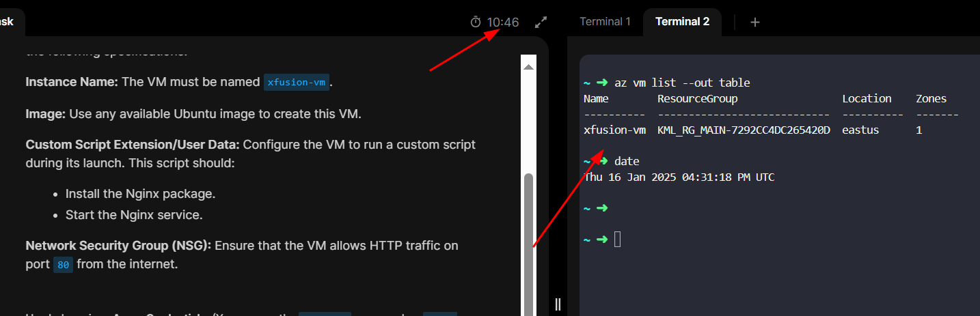Click the panel resize splitter handle

pyautogui.click(x=558, y=304)
